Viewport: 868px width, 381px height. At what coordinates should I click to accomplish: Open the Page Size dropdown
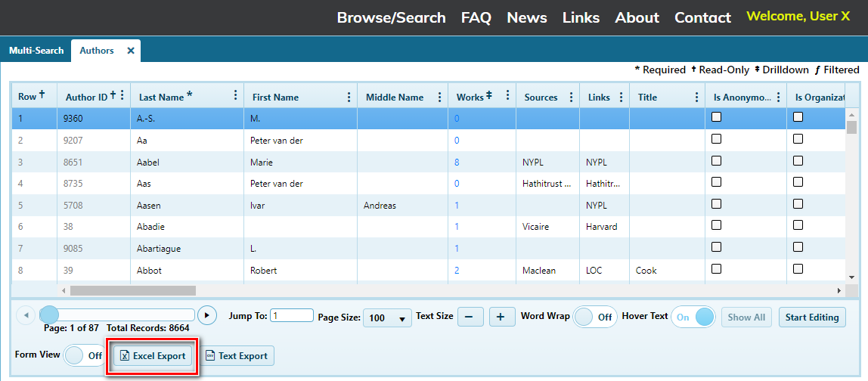coord(387,318)
